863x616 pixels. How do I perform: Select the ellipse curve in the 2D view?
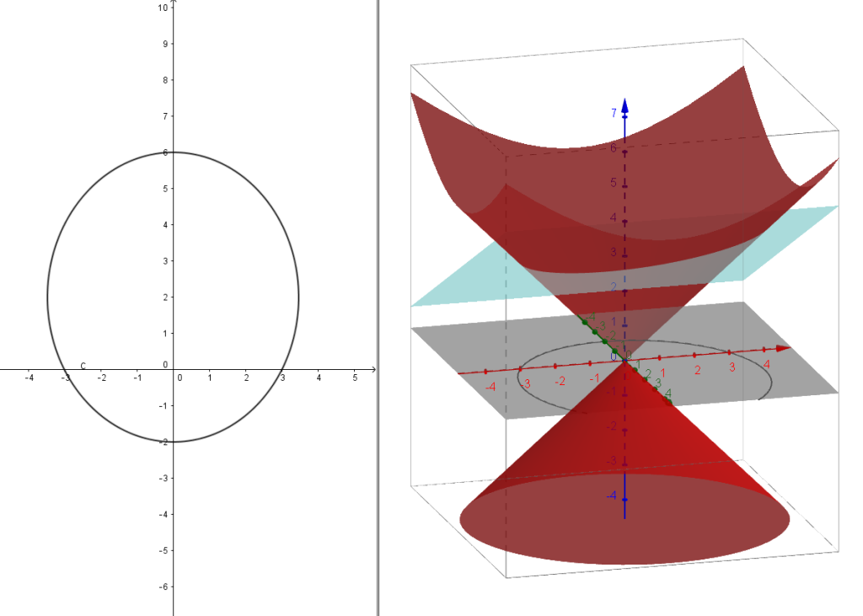pyautogui.click(x=298, y=297)
